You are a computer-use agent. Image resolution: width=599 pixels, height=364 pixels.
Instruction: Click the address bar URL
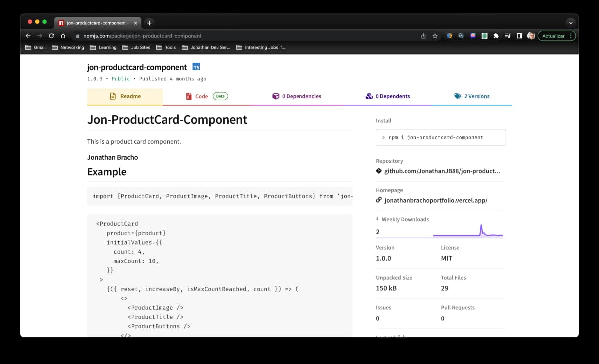pyautogui.click(x=142, y=36)
